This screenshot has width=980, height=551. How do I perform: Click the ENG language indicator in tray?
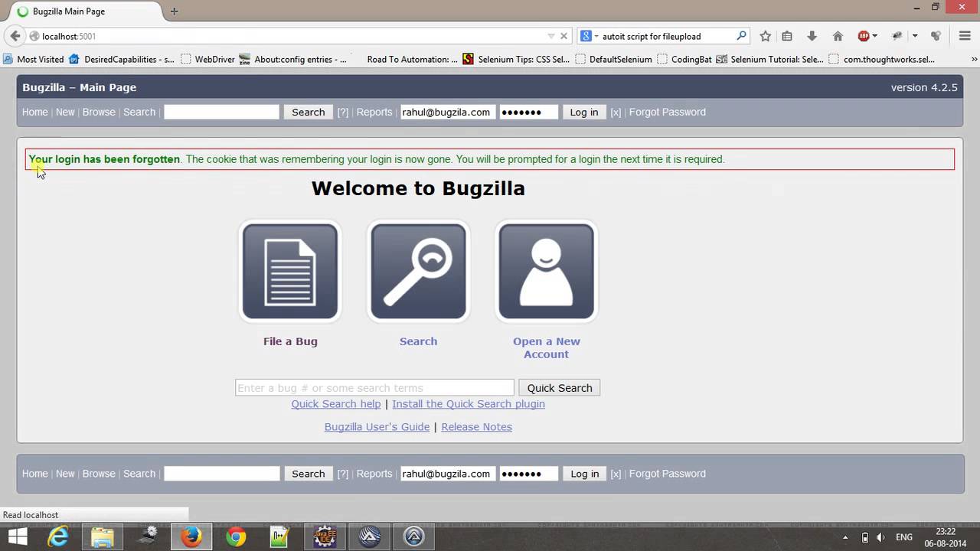point(904,537)
